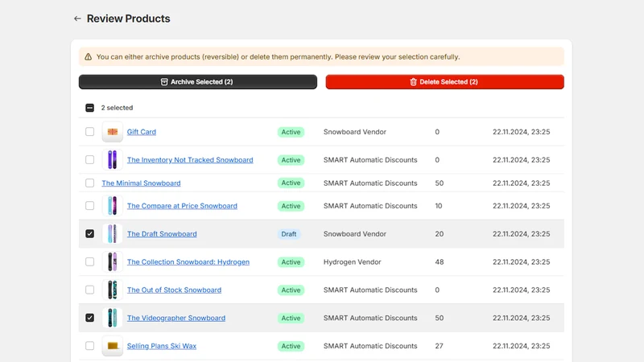
Task: Check the Selling Plans Ski Wax checkbox
Action: coord(89,346)
